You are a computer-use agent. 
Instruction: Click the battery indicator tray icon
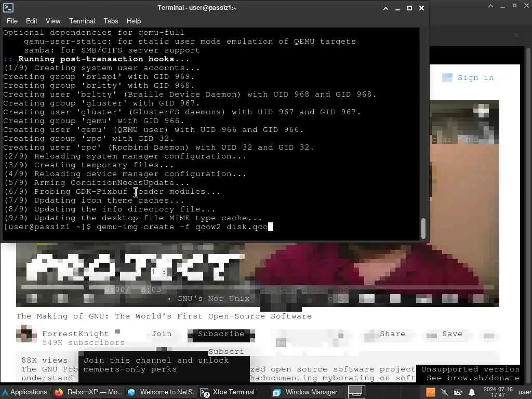click(458, 392)
